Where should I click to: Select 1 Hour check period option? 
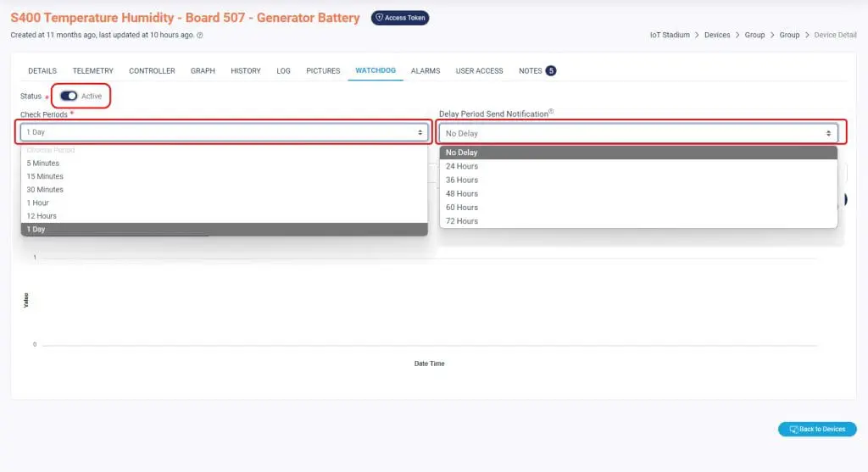(38, 203)
